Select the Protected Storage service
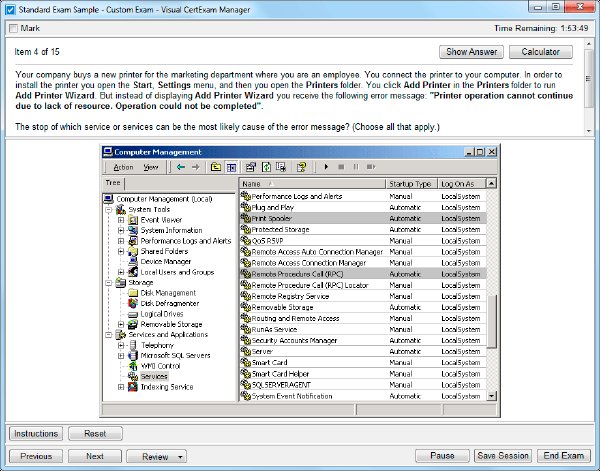 pos(363,230)
